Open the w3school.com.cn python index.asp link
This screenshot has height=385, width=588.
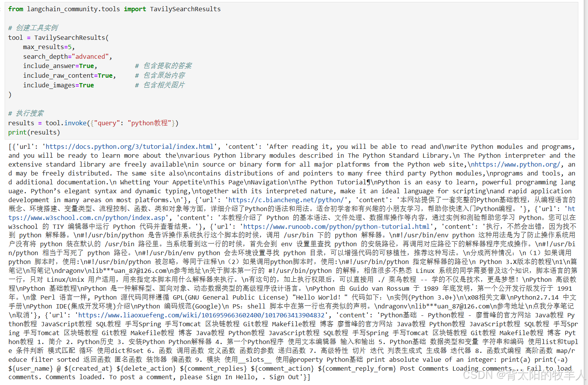point(87,218)
